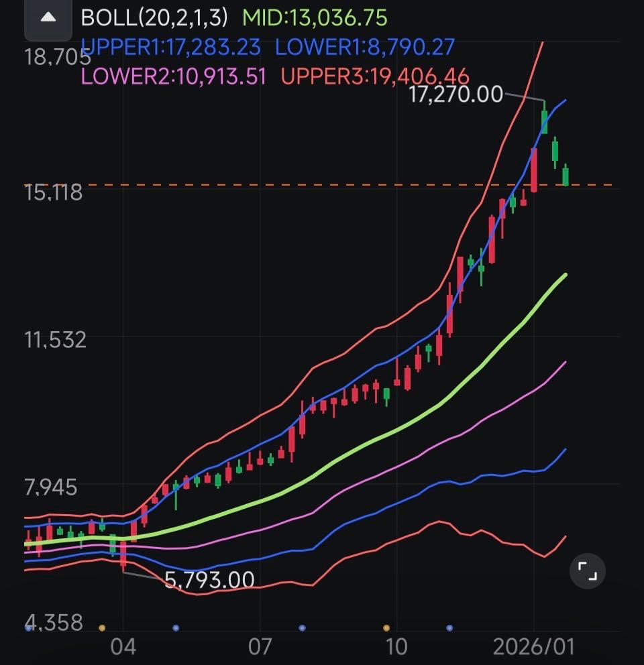Screen dimensions: 644x665
Task: Tap the LOWER1:8,790.27 legend label
Action: tap(365, 47)
